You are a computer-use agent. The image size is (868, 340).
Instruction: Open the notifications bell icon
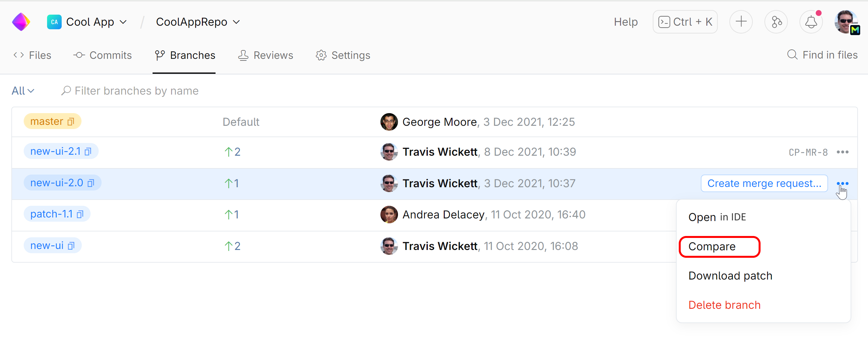tap(811, 22)
